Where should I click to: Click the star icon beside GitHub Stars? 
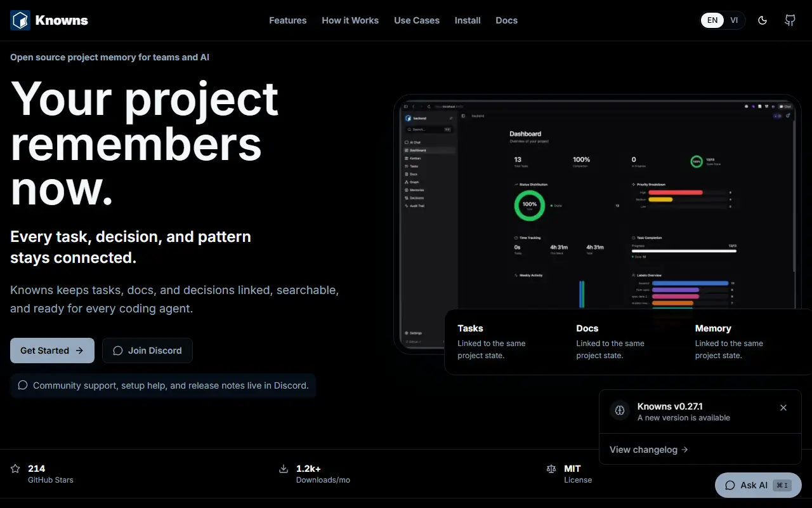(15, 469)
